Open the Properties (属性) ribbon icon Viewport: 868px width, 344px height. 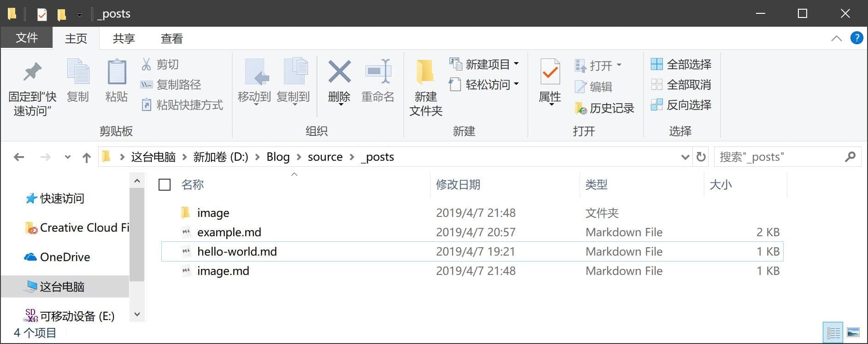point(549,73)
